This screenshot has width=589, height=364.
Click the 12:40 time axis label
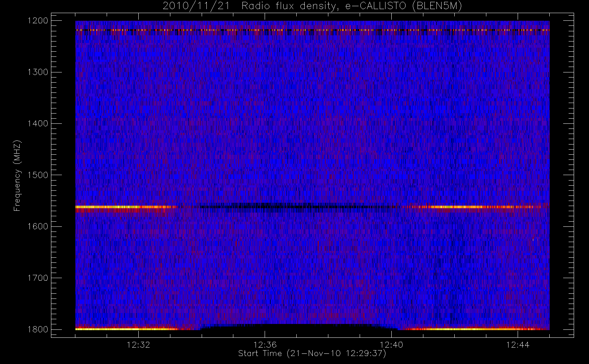click(391, 345)
